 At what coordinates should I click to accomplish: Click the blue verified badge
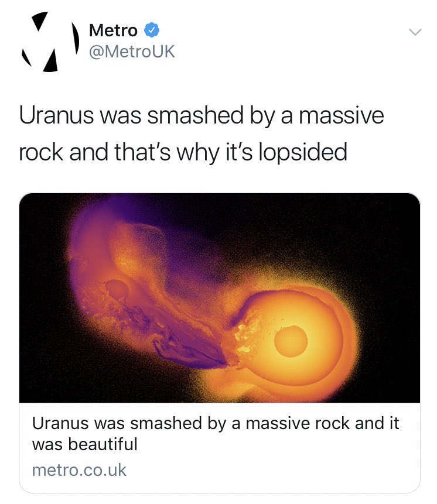(x=151, y=30)
